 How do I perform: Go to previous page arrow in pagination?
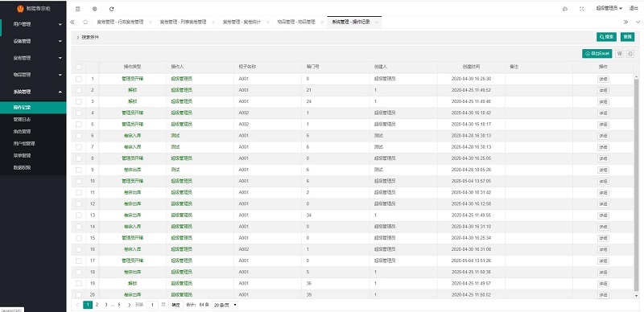pos(77,305)
